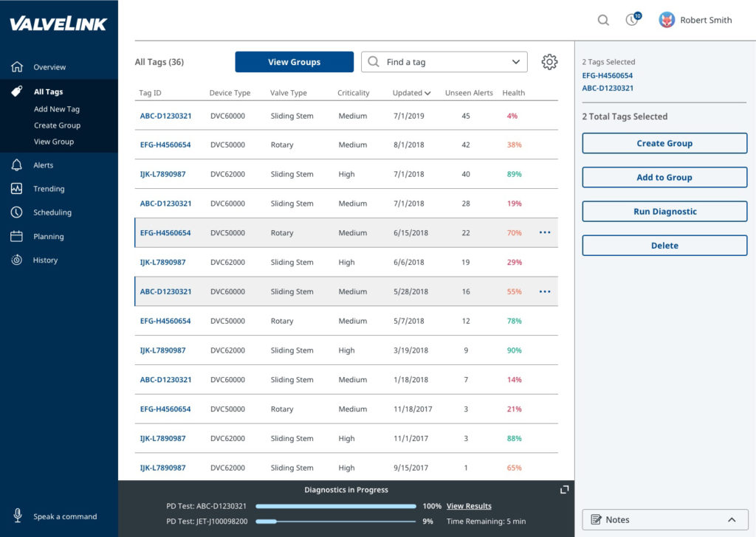Click the Speak a command microphone icon

tap(17, 516)
